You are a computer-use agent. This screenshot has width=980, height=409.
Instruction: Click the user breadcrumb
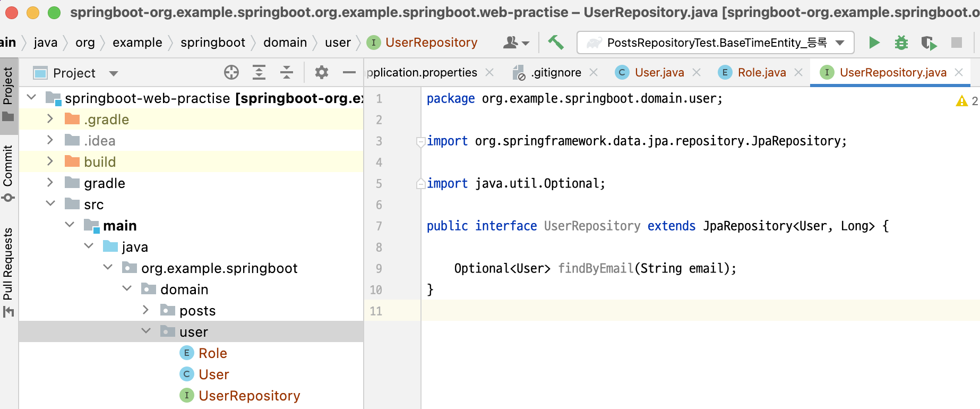click(338, 42)
